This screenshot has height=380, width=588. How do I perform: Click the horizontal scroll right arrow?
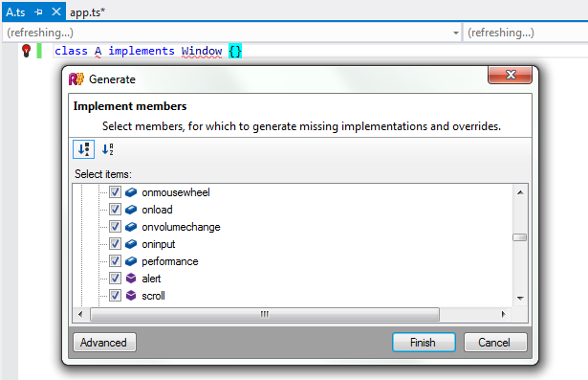[x=504, y=314]
